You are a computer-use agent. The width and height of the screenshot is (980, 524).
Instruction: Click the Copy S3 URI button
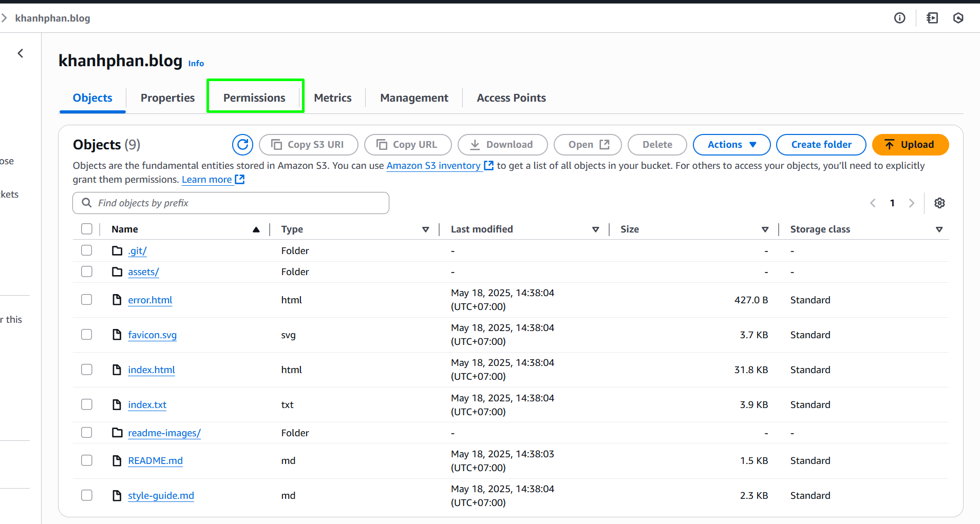point(308,145)
